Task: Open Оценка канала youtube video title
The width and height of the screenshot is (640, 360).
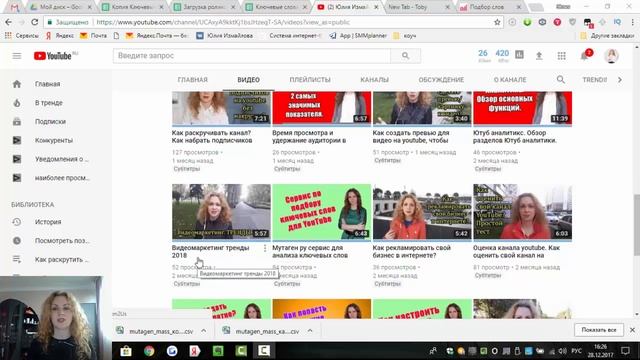Action: (x=516, y=251)
